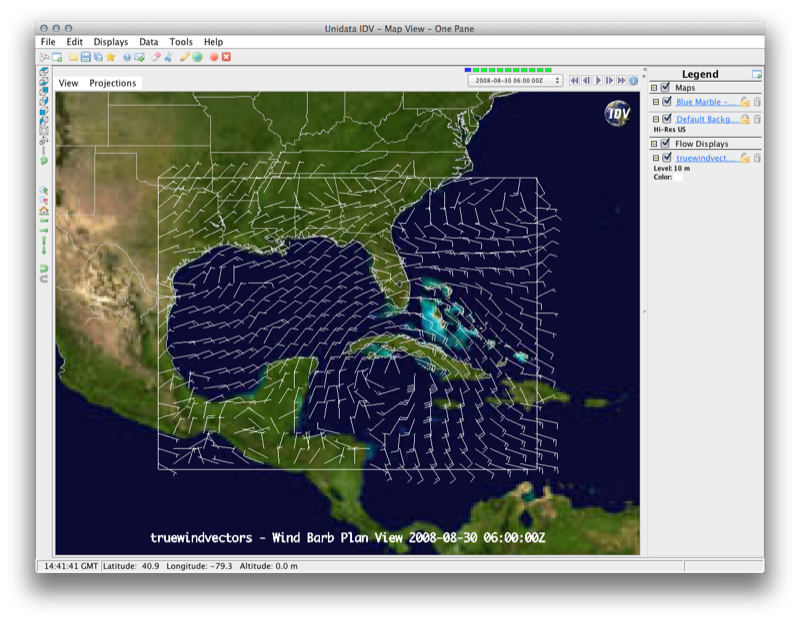
Task: Collapse the Maps legend category
Action: [655, 88]
